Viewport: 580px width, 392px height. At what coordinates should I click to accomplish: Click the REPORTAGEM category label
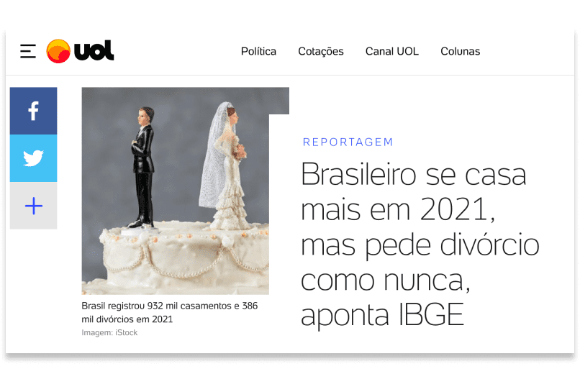348,142
